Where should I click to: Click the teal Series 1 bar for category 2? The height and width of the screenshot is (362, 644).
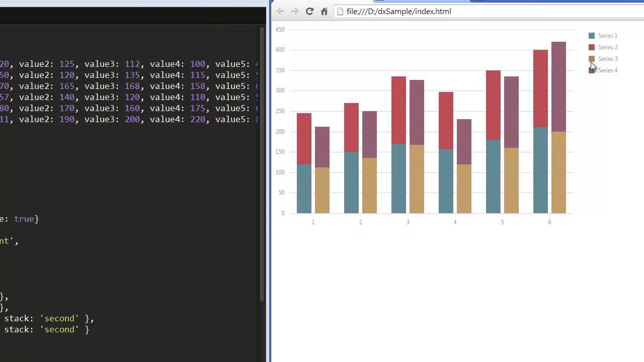coord(351,183)
